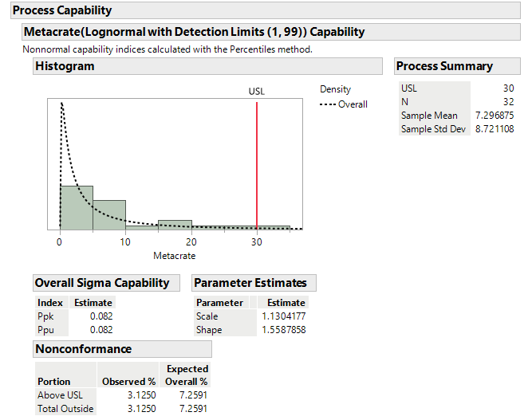Viewport: 532px width, 420px height.
Task: Click the Metacrate x-axis label
Action: pos(174,256)
